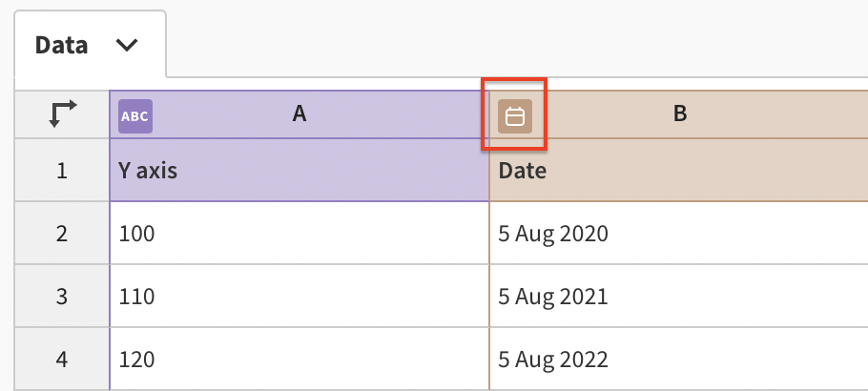
Task: Click the calendar date type icon in column B
Action: 515,116
